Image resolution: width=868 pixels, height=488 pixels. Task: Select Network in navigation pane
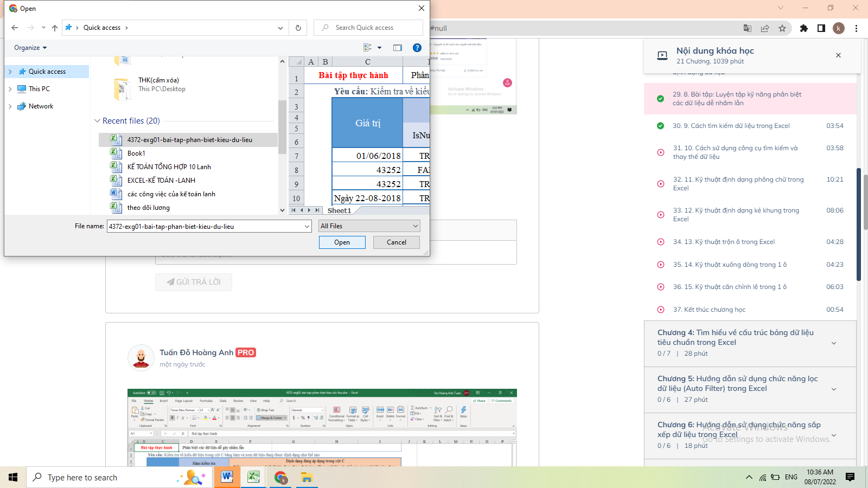pos(41,106)
